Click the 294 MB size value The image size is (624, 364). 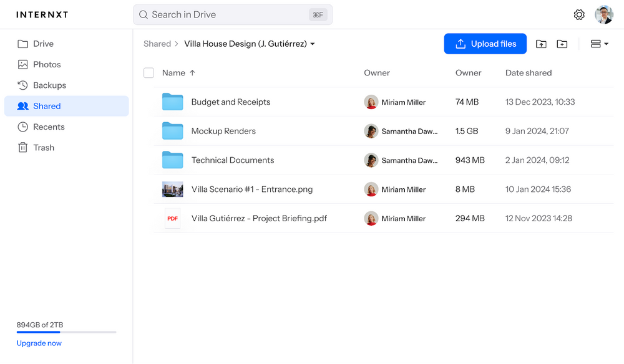pyautogui.click(x=470, y=218)
